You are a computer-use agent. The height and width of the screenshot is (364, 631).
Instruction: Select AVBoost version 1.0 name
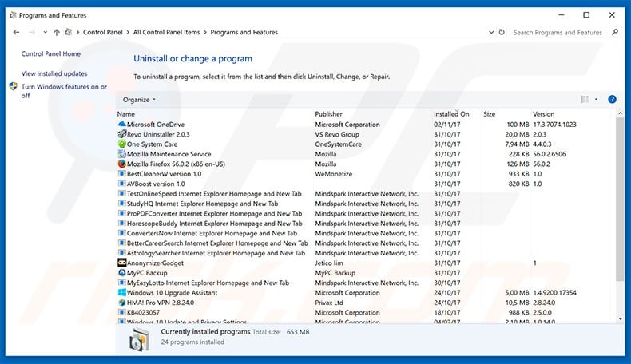tap(156, 184)
